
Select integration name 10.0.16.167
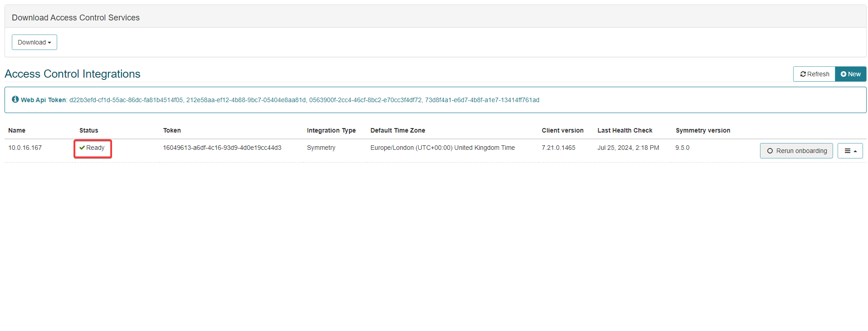[x=25, y=148]
